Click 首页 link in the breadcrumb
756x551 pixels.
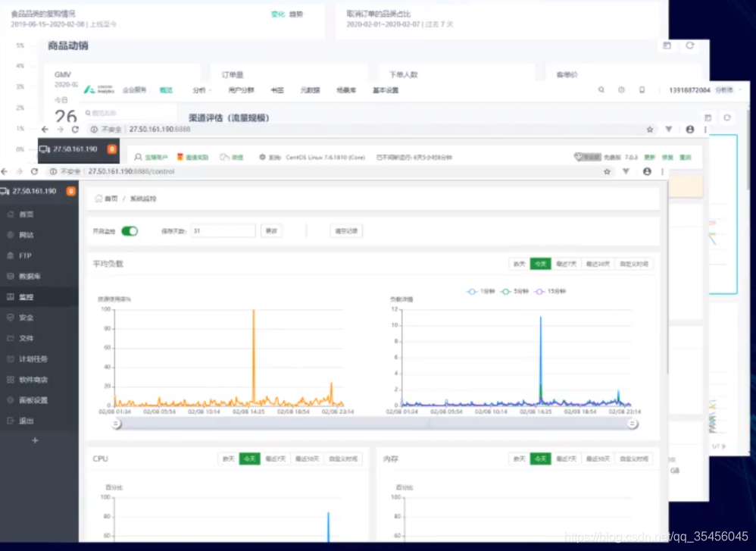(111, 199)
